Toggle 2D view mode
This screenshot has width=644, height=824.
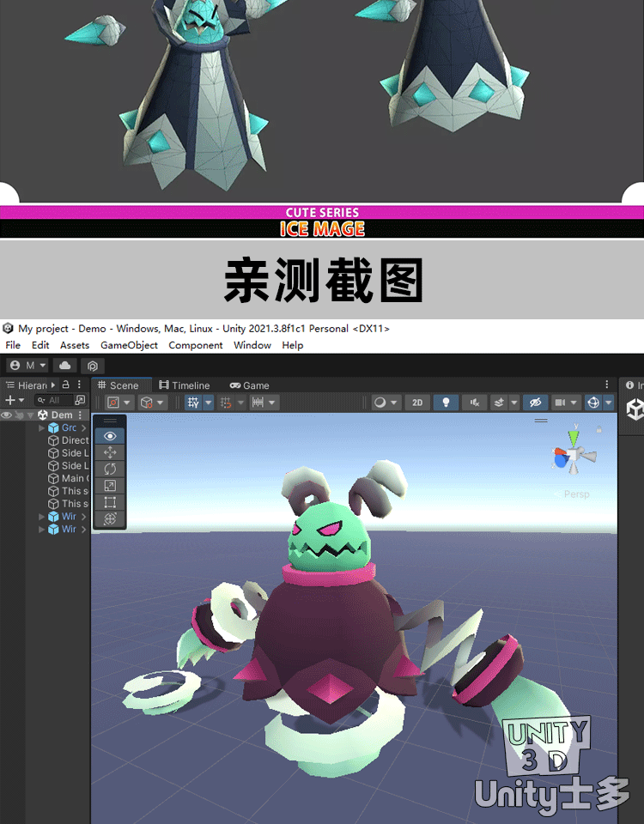click(x=417, y=403)
